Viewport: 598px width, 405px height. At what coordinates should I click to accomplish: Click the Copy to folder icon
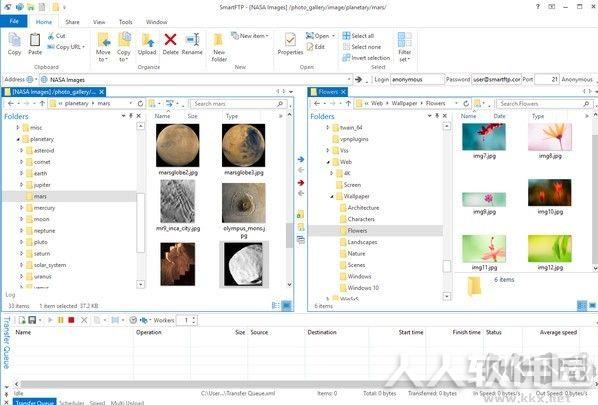(124, 40)
